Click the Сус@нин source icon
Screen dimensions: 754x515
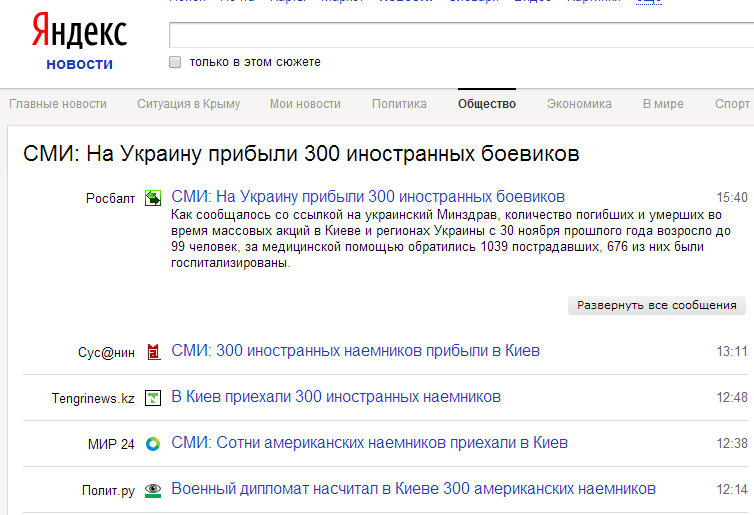[x=153, y=352]
